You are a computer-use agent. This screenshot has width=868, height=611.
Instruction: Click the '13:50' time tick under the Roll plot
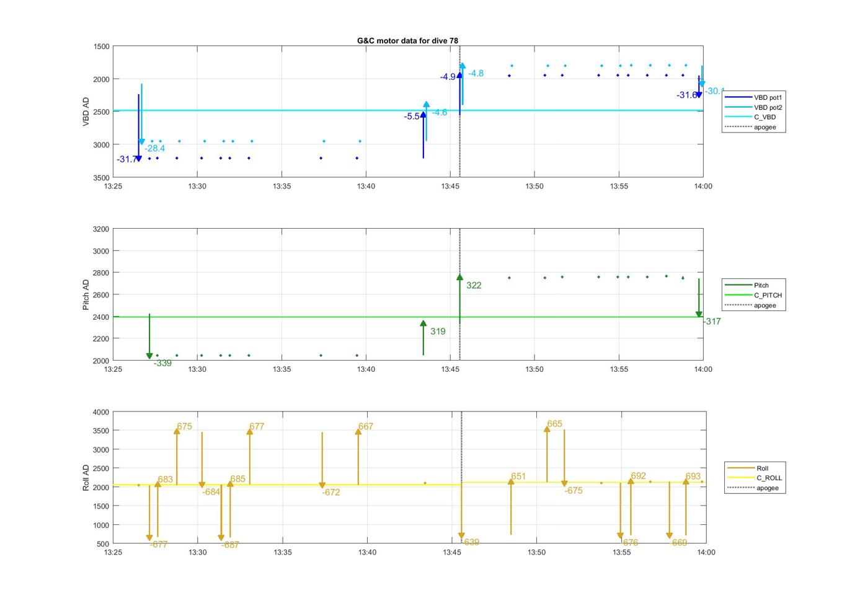(x=537, y=552)
